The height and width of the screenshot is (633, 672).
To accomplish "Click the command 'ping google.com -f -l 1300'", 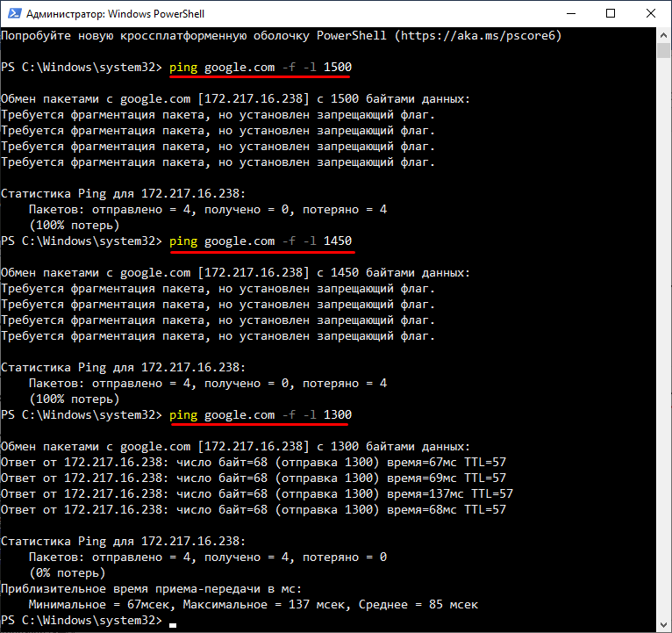I will point(261,414).
